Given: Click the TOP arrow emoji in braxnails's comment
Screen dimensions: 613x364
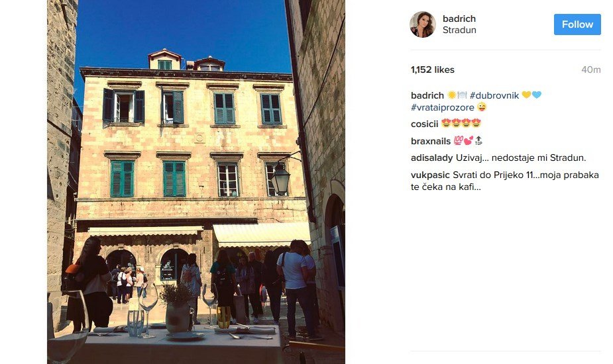Looking at the screenshot, I should point(478,140).
